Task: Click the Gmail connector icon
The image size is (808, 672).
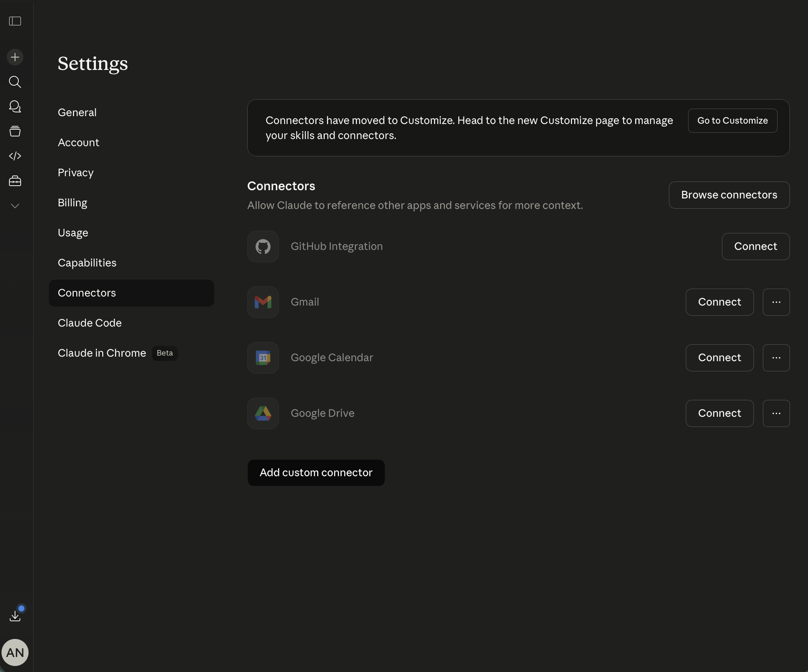Action: (x=263, y=302)
